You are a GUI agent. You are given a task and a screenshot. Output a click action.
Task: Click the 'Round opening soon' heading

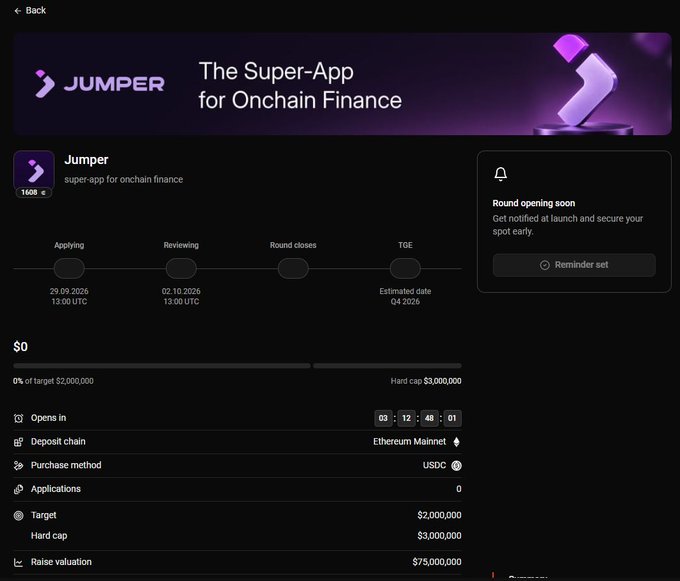(534, 203)
